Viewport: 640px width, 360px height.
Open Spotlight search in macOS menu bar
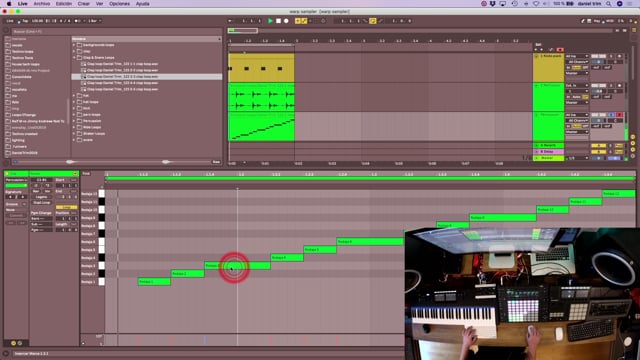point(608,4)
